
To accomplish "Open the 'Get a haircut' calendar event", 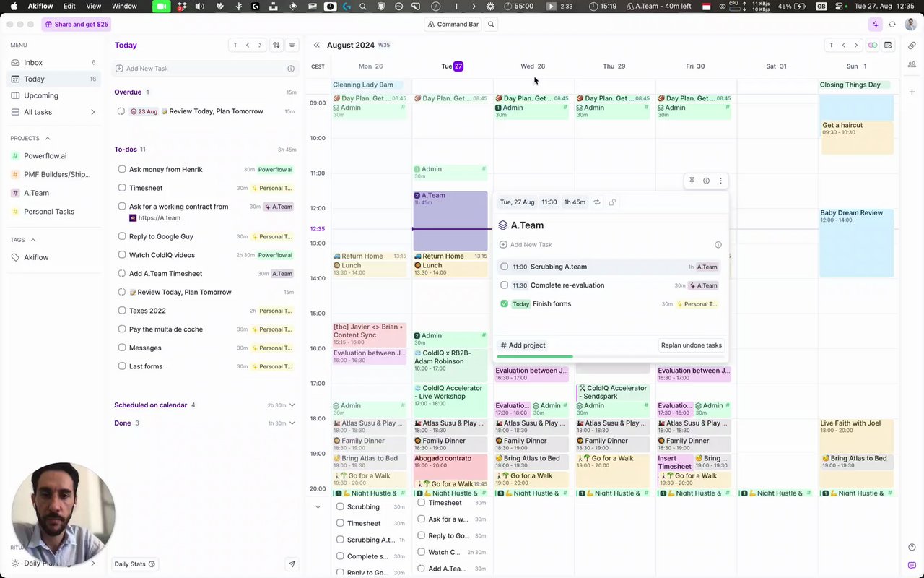I will pos(858,137).
